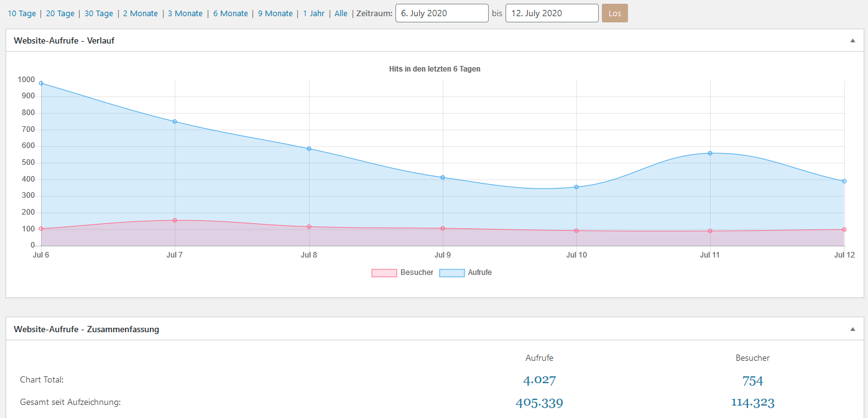Click the Besucher data point on Jul 6
Viewport: 868px width, 418px height.
41,229
